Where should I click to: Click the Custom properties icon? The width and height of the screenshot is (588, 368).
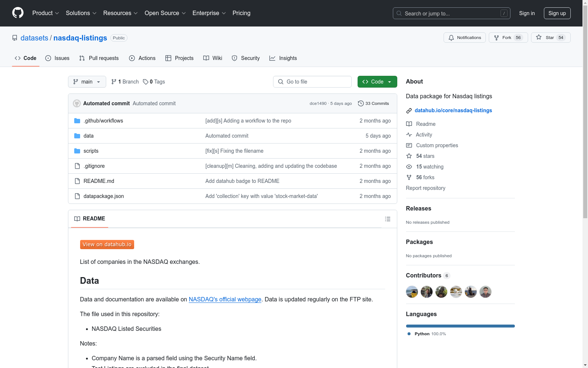point(409,145)
